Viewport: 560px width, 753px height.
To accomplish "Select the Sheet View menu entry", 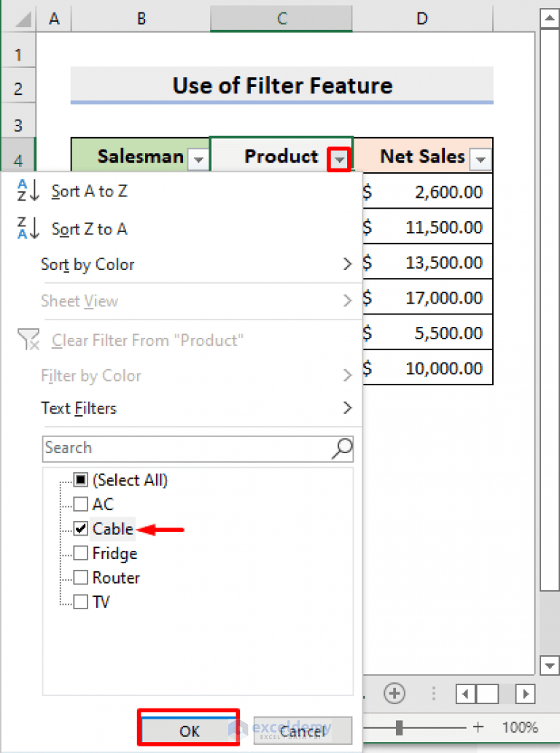I will (79, 301).
